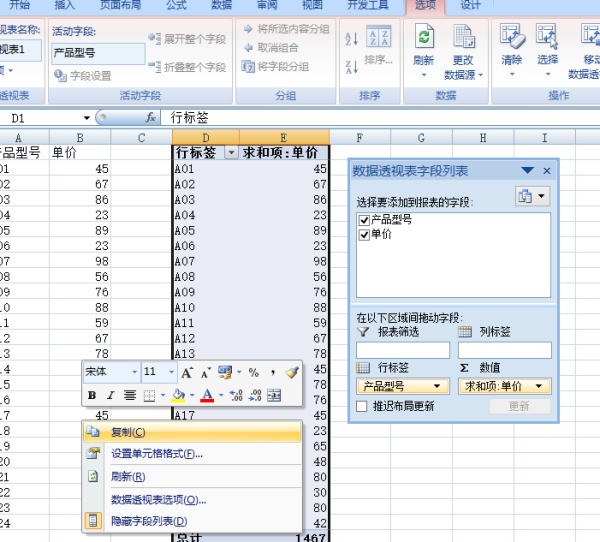Choose 复制(C) from the context menu
Image resolution: width=600 pixels, height=542 pixels.
coord(192,432)
